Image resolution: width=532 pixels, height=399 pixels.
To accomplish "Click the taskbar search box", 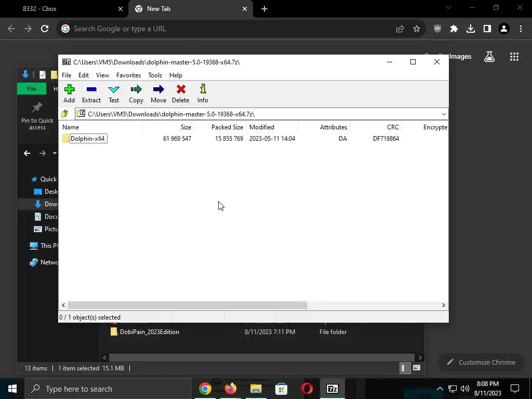I will click(x=108, y=389).
